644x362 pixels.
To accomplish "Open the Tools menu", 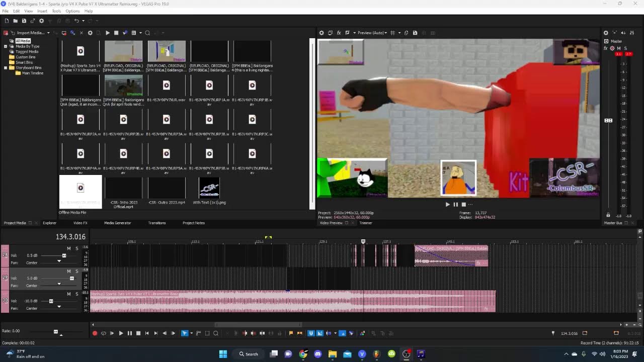I will click(56, 11).
